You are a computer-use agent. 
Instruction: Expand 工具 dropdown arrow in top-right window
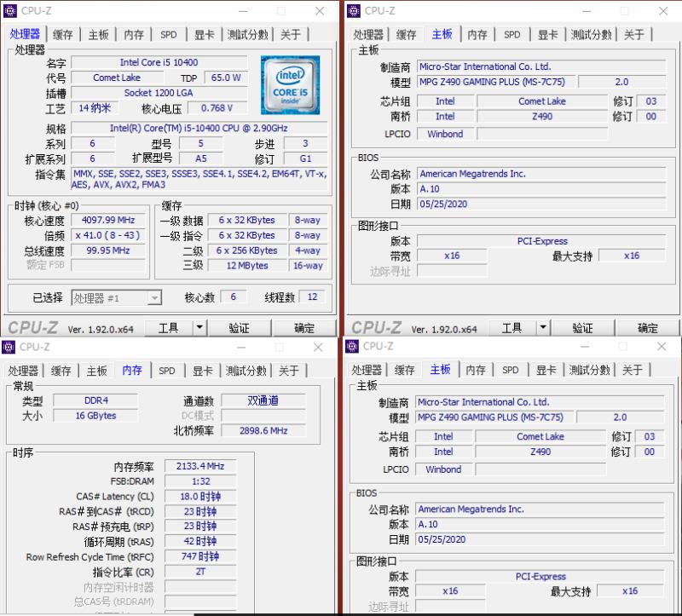click(x=543, y=327)
